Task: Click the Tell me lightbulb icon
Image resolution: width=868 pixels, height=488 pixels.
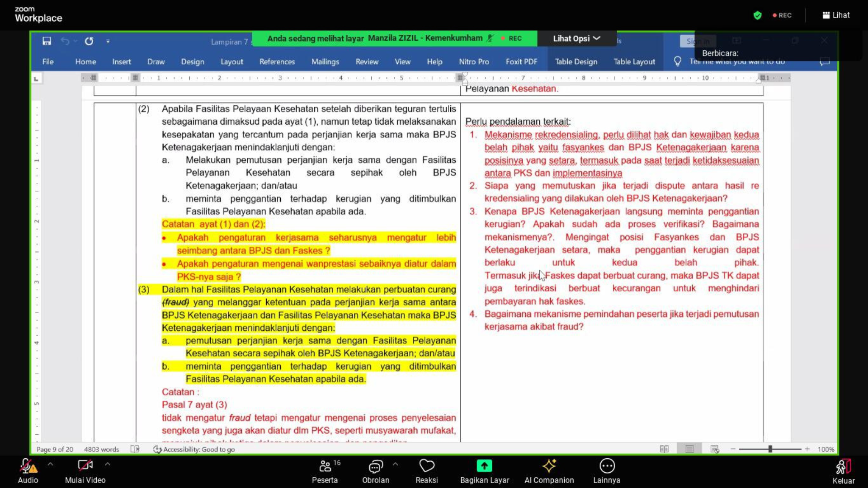Action: point(677,61)
